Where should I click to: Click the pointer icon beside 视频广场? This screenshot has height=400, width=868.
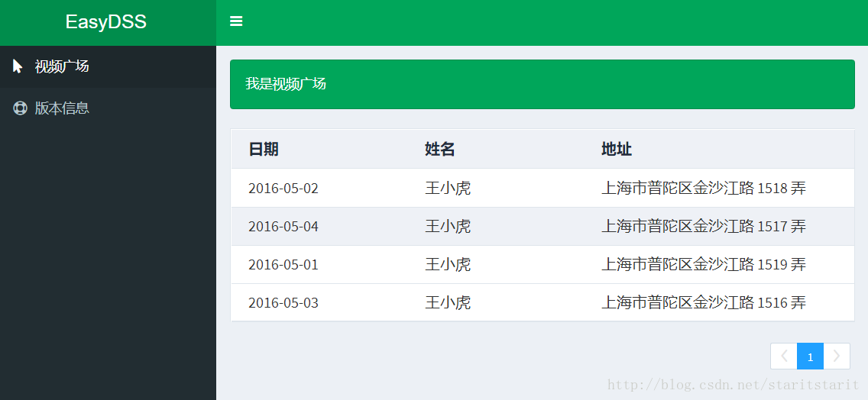pos(18,66)
